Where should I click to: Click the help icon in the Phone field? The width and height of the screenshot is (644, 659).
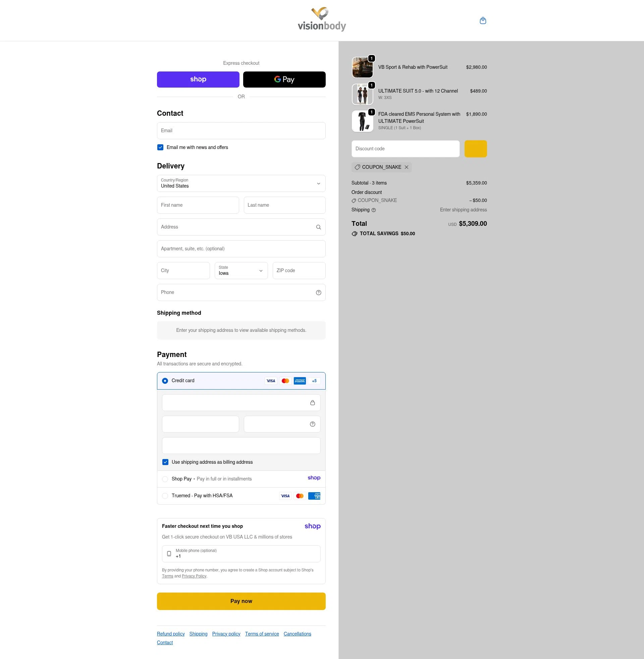coord(318,292)
